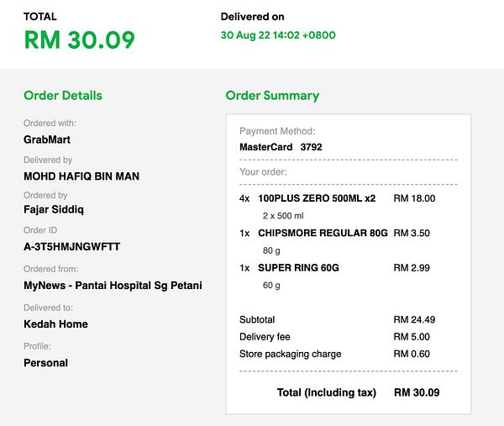Click the Personal profile value

[45, 363]
